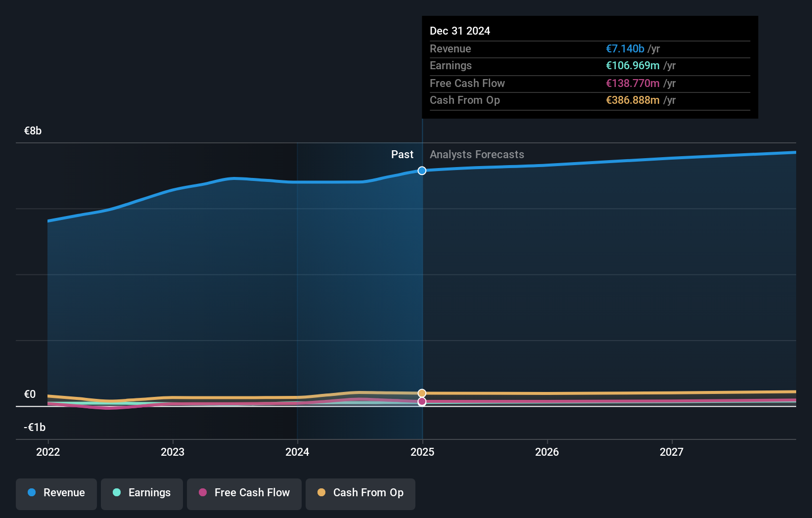Click the 2026 x-axis label

(547, 452)
